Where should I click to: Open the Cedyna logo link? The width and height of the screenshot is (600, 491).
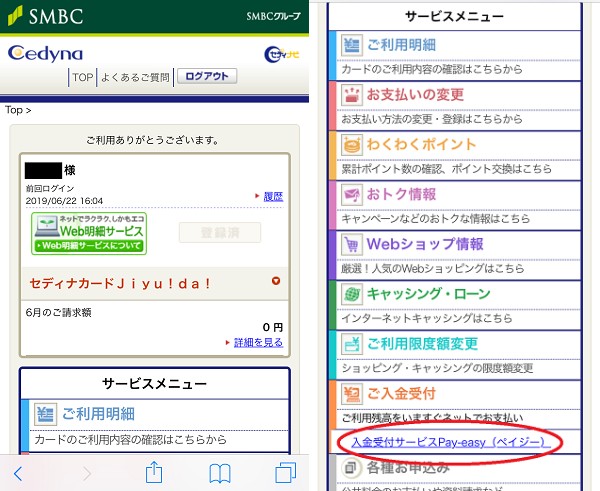[45, 54]
